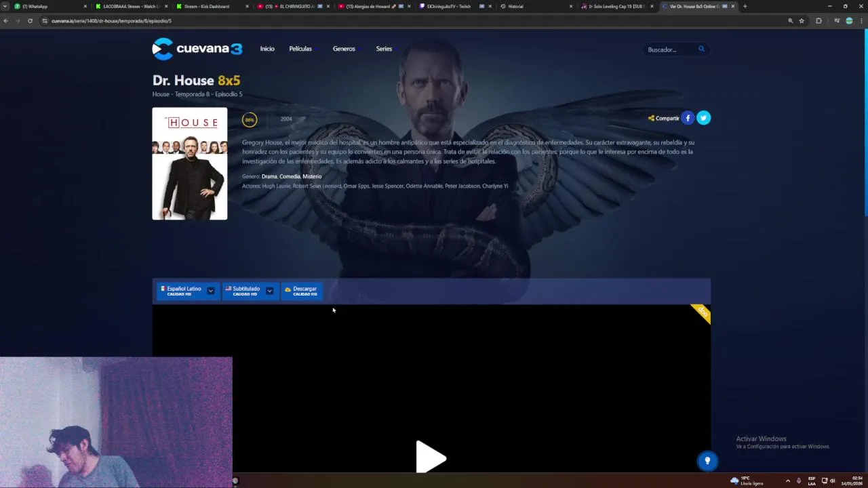Open actor Jesse Spencer link
This screenshot has height=488, width=868.
(387, 186)
